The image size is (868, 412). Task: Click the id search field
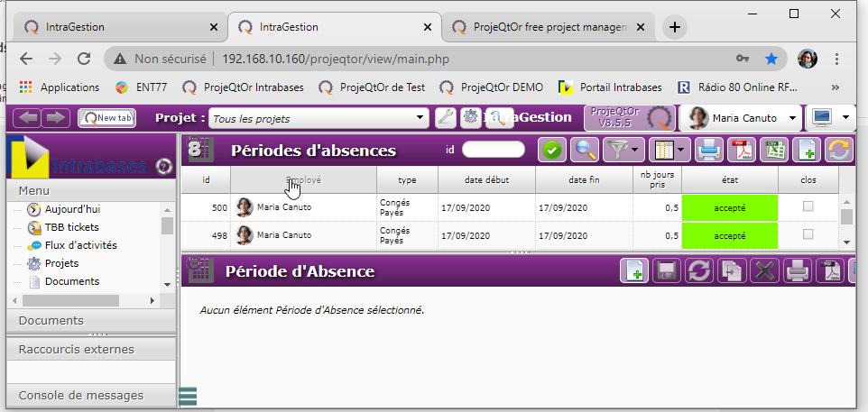pos(494,150)
